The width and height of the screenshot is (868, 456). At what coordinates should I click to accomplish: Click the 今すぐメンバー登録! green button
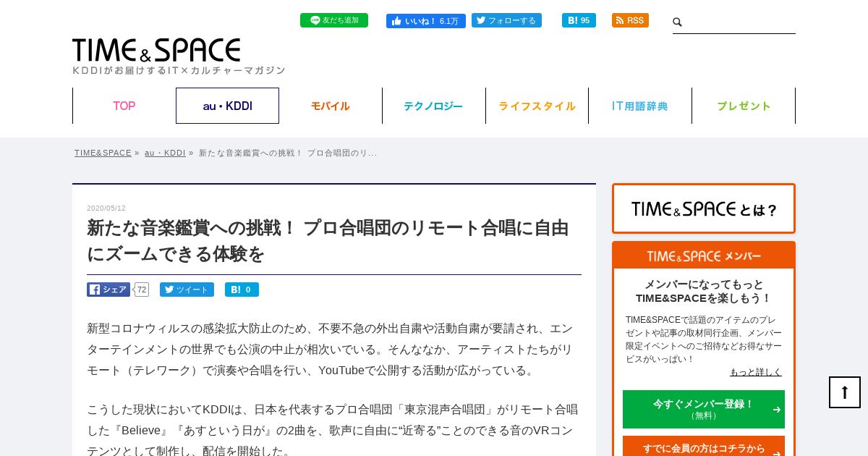[704, 409]
